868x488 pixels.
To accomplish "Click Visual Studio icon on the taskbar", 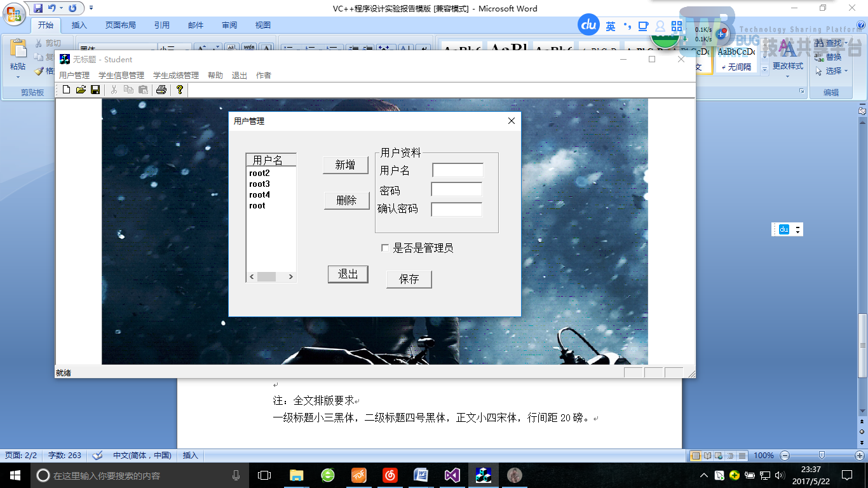I will pyautogui.click(x=452, y=475).
